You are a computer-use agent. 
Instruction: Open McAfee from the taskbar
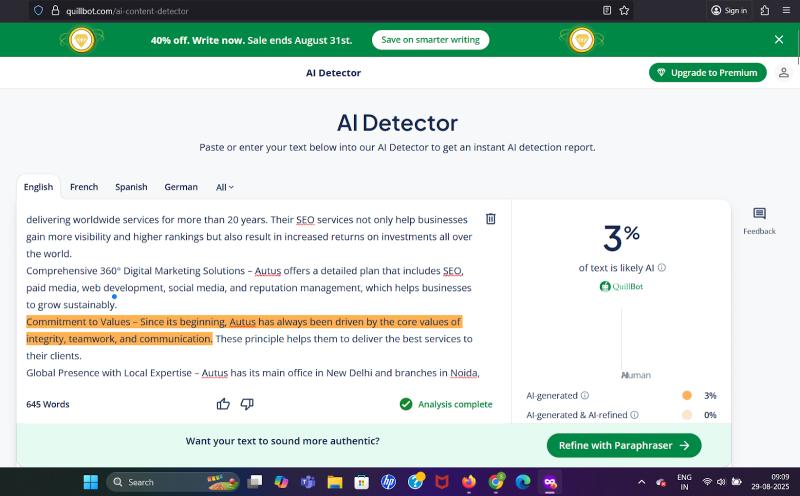point(442,482)
